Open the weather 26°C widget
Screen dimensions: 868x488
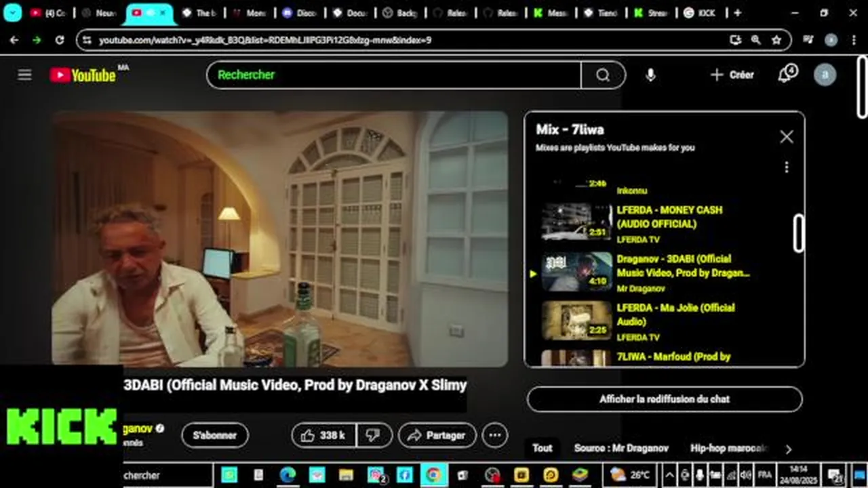pos(631,475)
